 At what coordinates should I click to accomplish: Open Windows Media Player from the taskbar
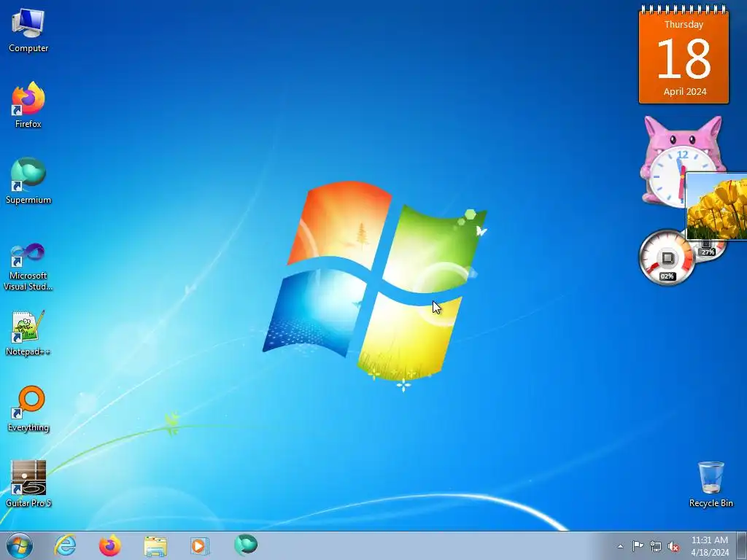[x=199, y=545]
